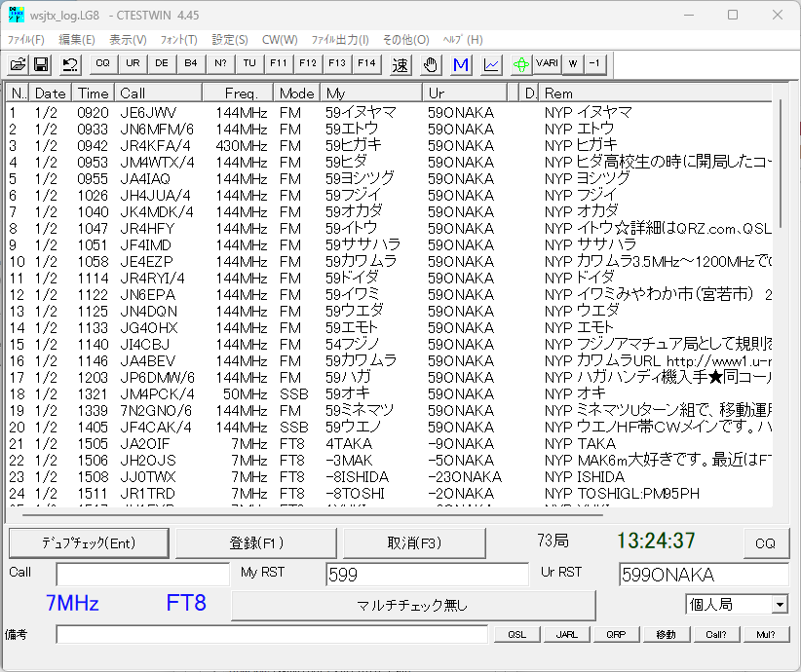Viewport: 801px width, 672px height.
Task: Open the 編集(E) menu
Action: 77,40
